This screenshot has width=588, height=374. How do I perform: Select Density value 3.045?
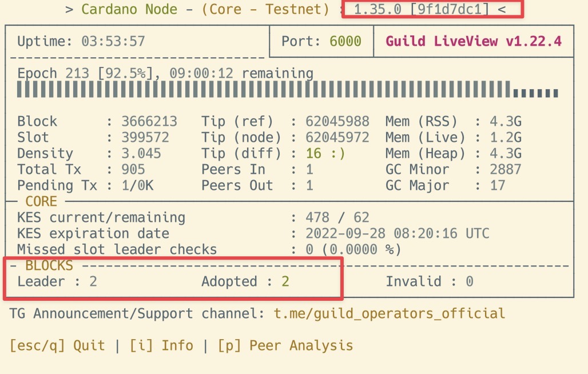141,154
